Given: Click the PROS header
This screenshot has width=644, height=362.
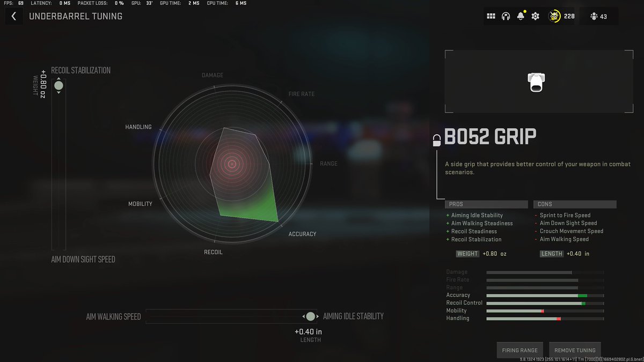Looking at the screenshot, I should point(486,204).
